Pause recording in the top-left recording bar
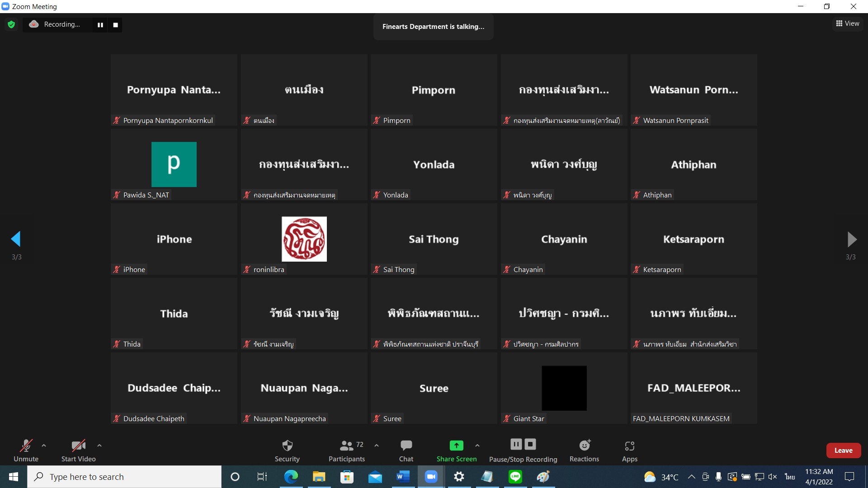This screenshot has height=488, width=868. pyautogui.click(x=100, y=25)
